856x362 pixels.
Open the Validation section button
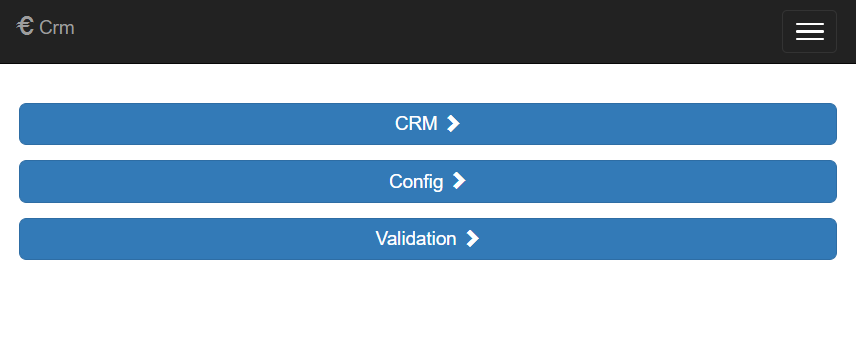pos(428,239)
